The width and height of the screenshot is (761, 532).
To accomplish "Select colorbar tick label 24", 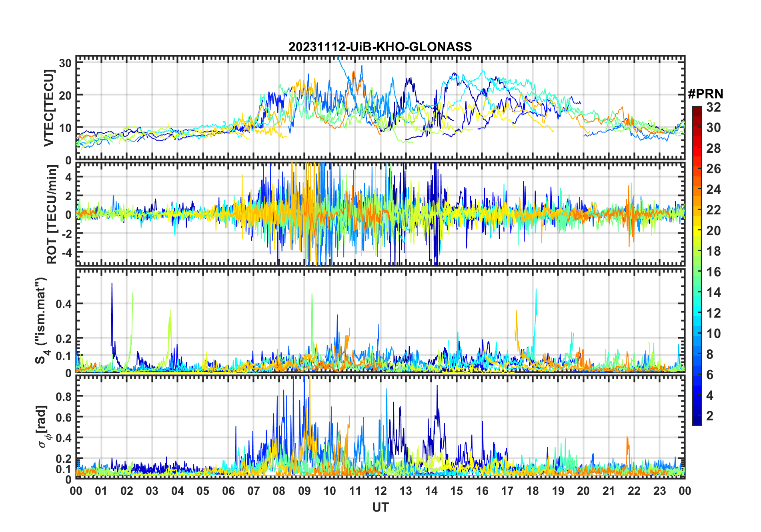I will click(x=713, y=190).
